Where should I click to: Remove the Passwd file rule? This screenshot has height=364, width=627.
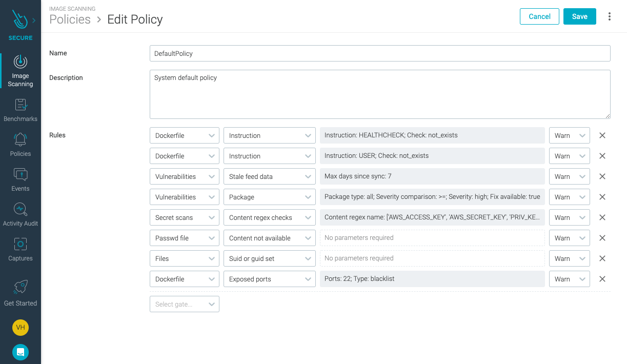click(602, 238)
